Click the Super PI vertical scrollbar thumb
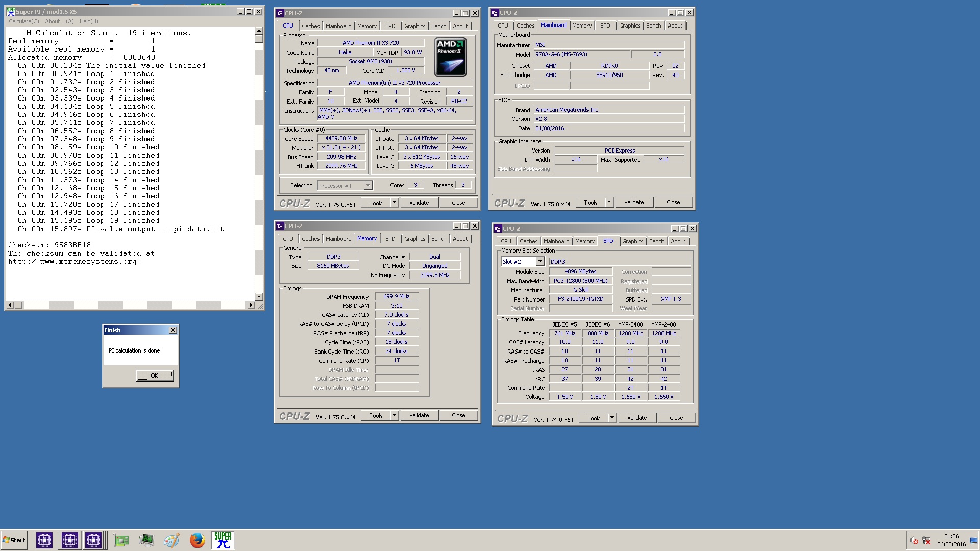The width and height of the screenshot is (980, 551). [x=259, y=39]
